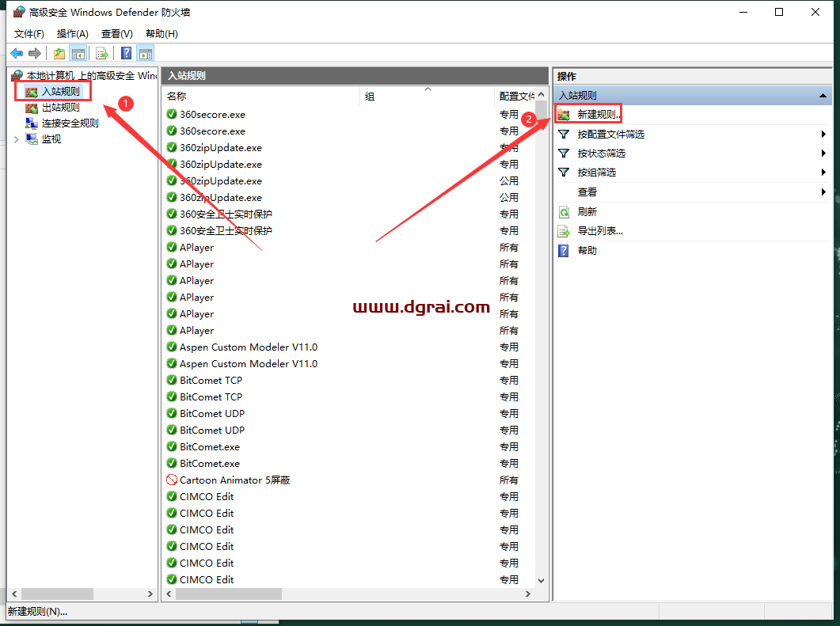The image size is (840, 626).
Task: Click the rules list horizontal scroll-right arrow
Action: tap(528, 594)
